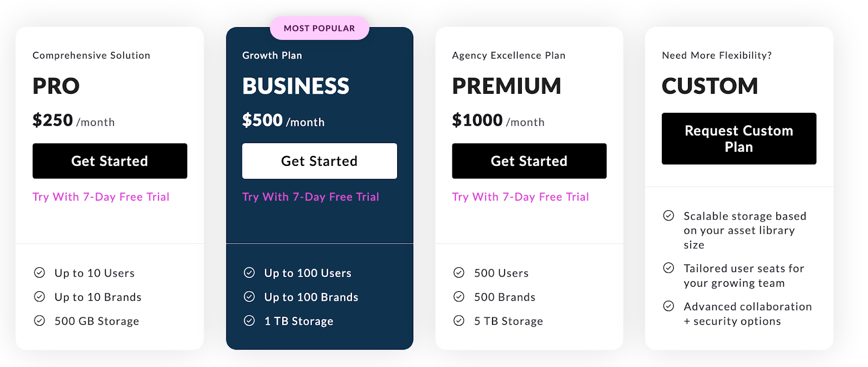868x367 pixels.
Task: Click the checkmark icon beside Up to 10 Users
Action: pyautogui.click(x=40, y=273)
